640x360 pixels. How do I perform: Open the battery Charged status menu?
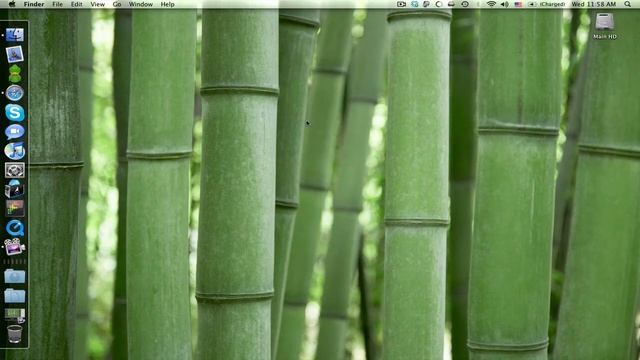coord(547,4)
